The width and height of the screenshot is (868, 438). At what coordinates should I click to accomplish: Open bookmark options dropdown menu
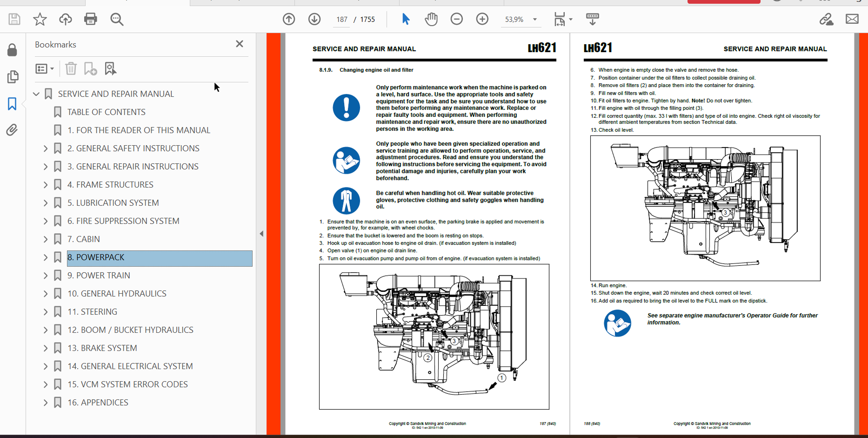[45, 69]
